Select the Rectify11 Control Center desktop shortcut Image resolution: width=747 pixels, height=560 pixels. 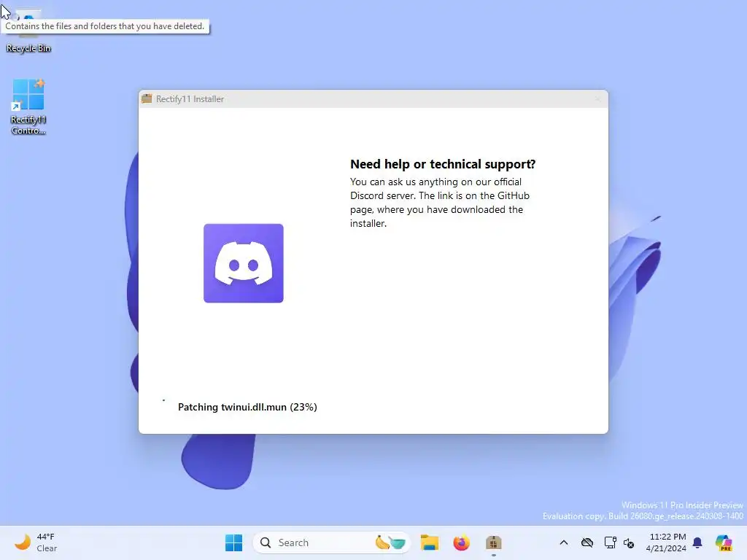tap(28, 106)
